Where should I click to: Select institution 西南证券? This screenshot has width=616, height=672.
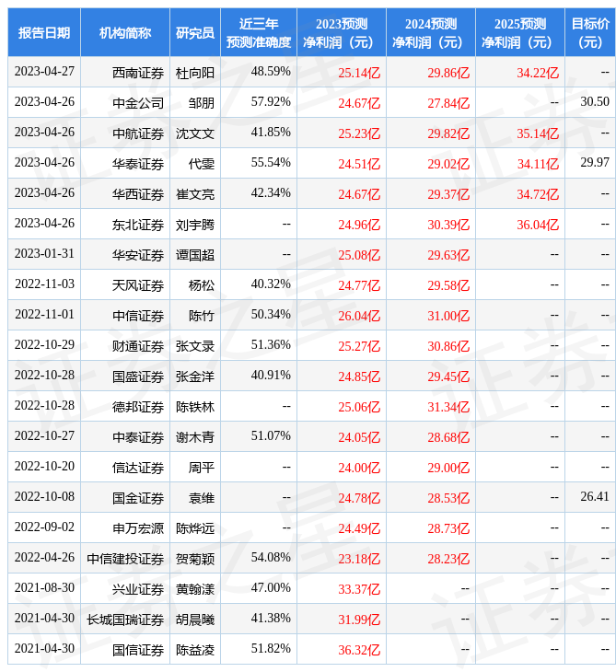pos(138,74)
